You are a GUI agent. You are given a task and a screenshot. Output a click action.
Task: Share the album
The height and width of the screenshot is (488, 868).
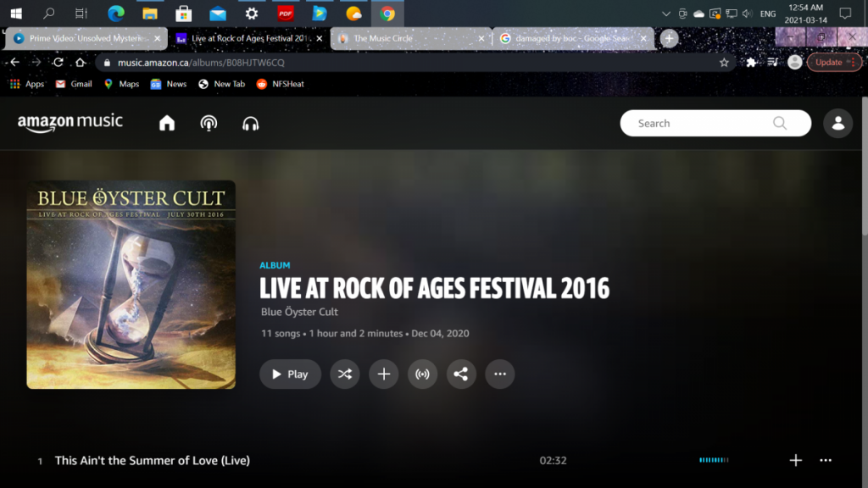461,374
